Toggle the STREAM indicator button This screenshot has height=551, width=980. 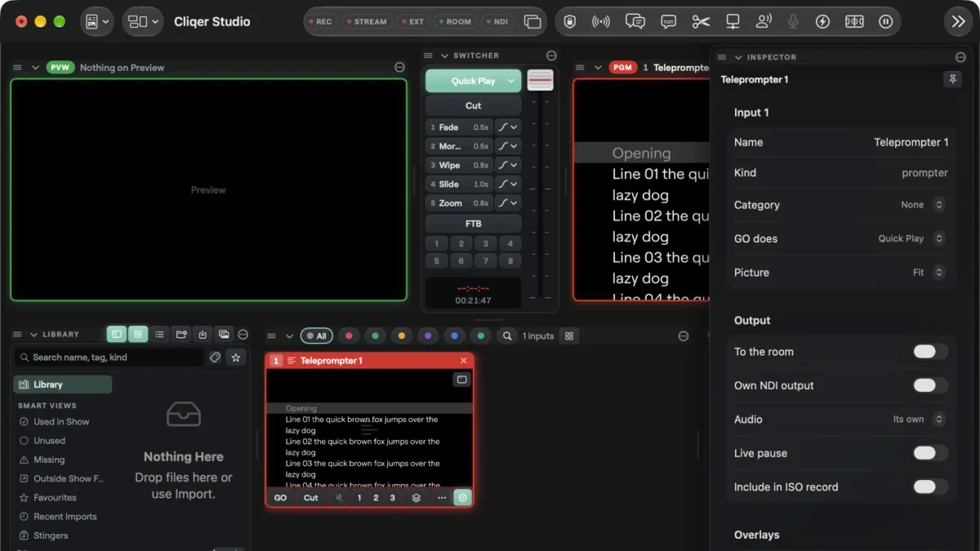367,22
